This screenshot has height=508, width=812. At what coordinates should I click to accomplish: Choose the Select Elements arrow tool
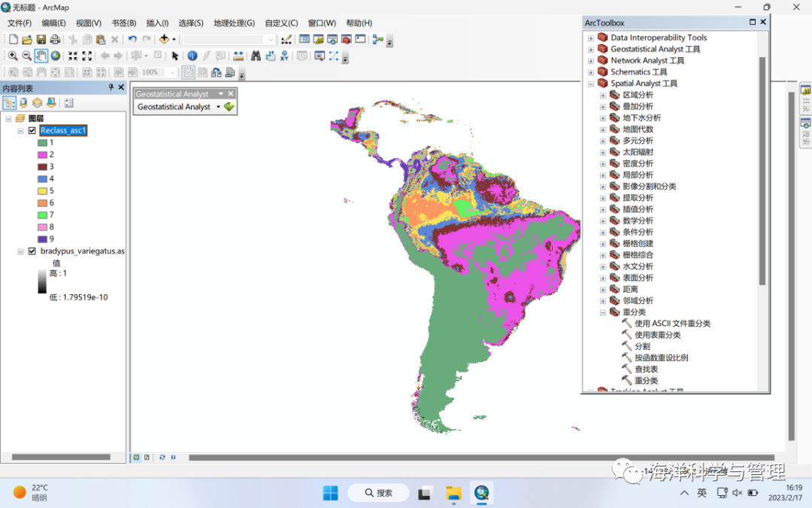click(x=175, y=56)
